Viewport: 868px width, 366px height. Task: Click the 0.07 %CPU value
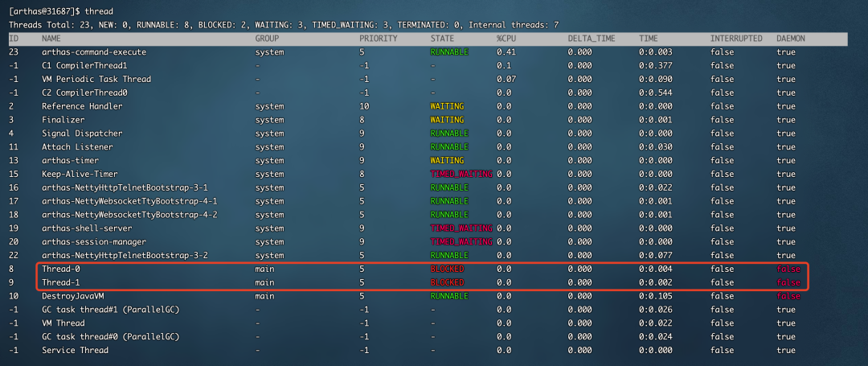point(506,79)
